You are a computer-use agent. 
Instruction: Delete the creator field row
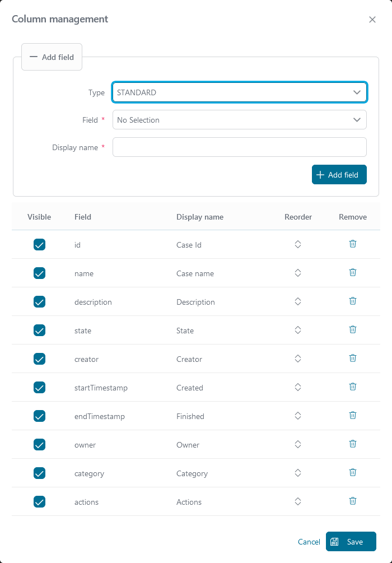pyautogui.click(x=352, y=358)
